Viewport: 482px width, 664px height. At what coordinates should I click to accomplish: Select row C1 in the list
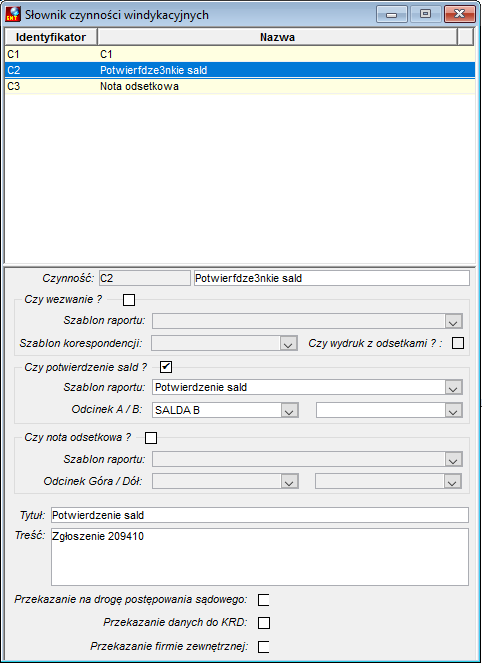[x=240, y=54]
